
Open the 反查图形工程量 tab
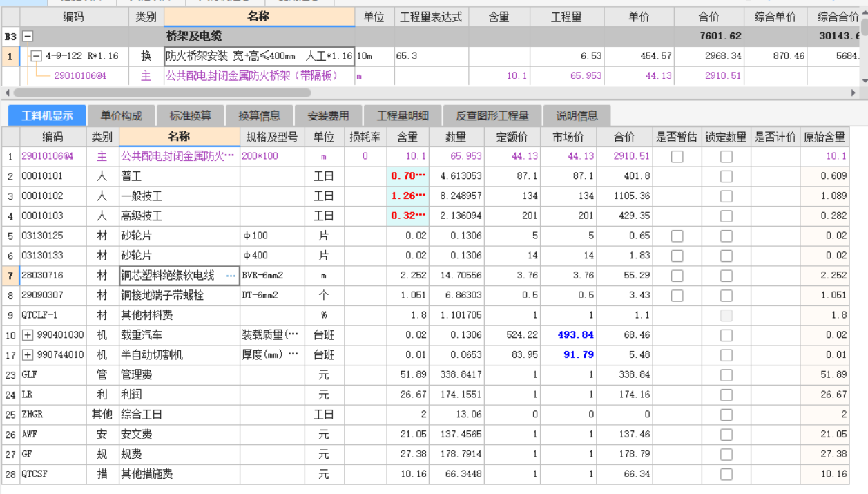pos(492,116)
